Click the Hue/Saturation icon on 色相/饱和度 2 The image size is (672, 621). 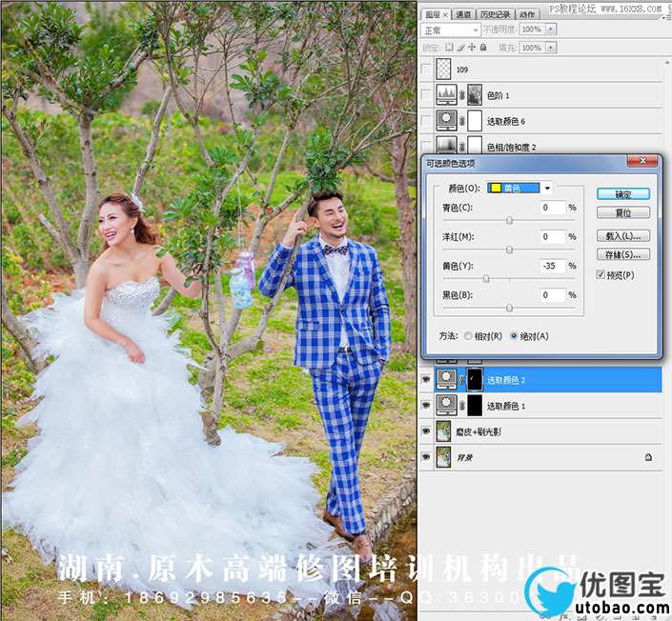click(446, 145)
